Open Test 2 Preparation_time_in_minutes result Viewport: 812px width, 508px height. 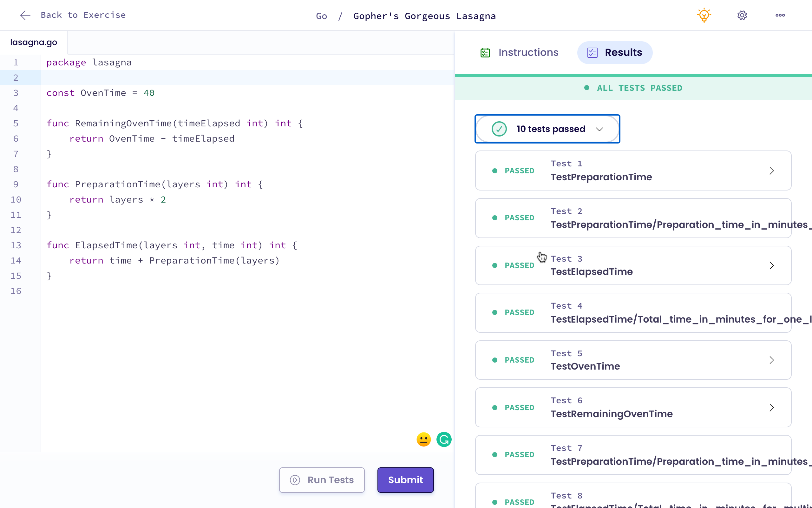[x=633, y=218]
